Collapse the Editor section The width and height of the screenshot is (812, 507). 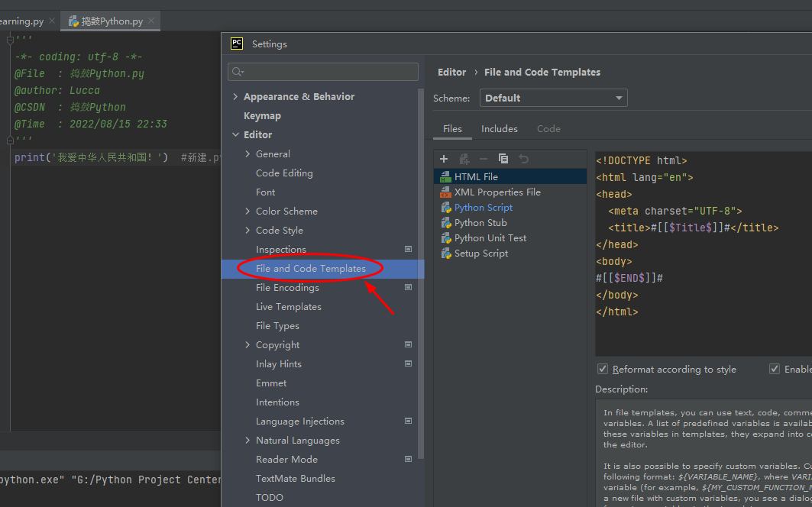pyautogui.click(x=235, y=134)
